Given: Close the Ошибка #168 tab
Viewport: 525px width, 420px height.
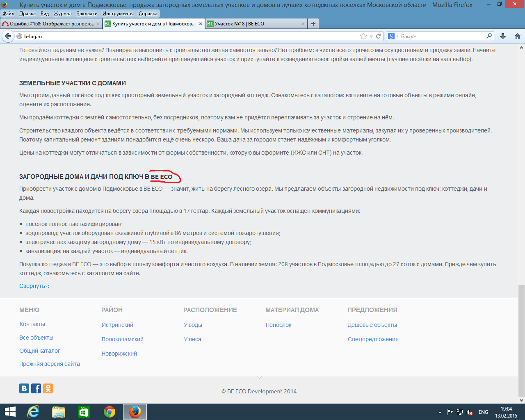Looking at the screenshot, I should 98,24.
